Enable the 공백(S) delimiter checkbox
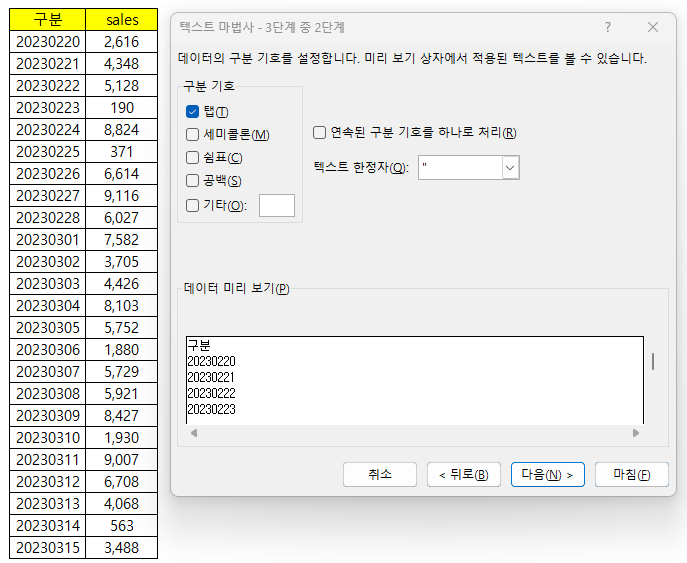Image resolution: width=687 pixels, height=563 pixels. pos(192,181)
